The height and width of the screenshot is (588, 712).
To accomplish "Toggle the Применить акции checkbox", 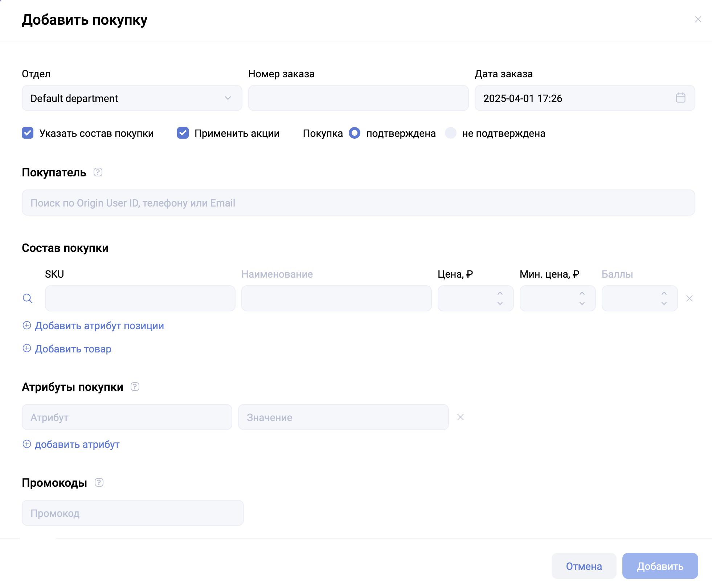I will (183, 133).
